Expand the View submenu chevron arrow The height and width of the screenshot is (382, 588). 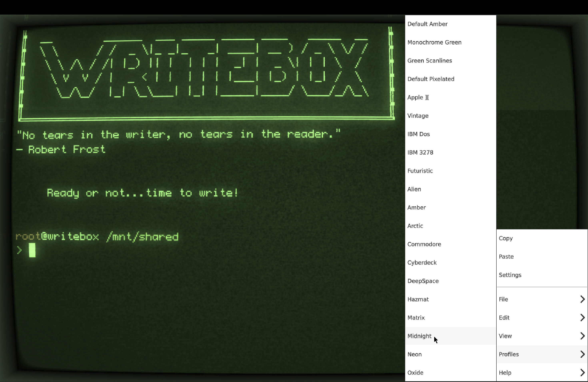point(582,336)
